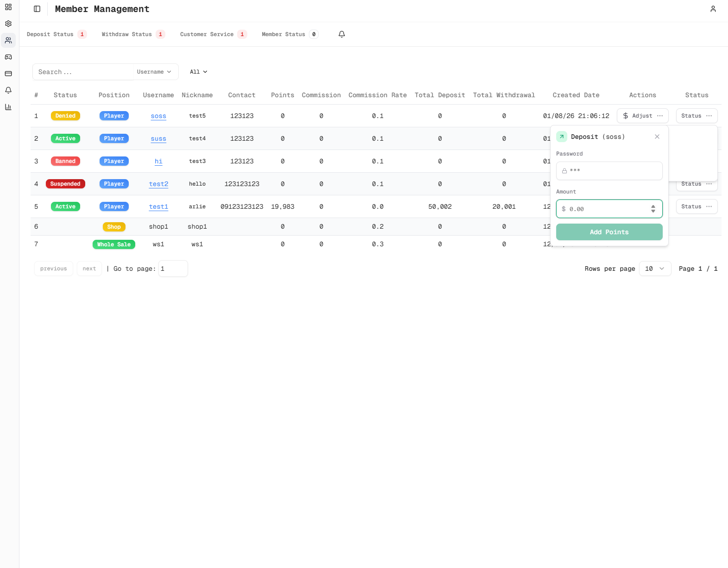Expand the Username search filter dropdown
The width and height of the screenshot is (728, 568).
coord(154,72)
